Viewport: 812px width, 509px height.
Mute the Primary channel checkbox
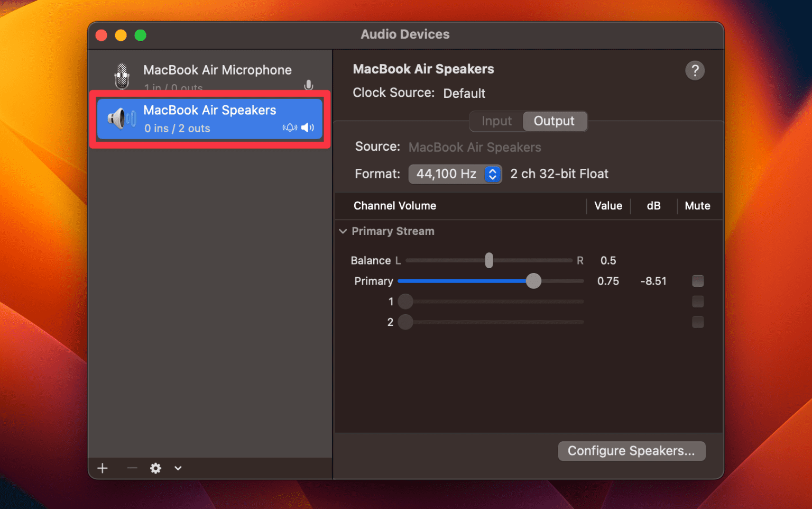[x=698, y=281]
